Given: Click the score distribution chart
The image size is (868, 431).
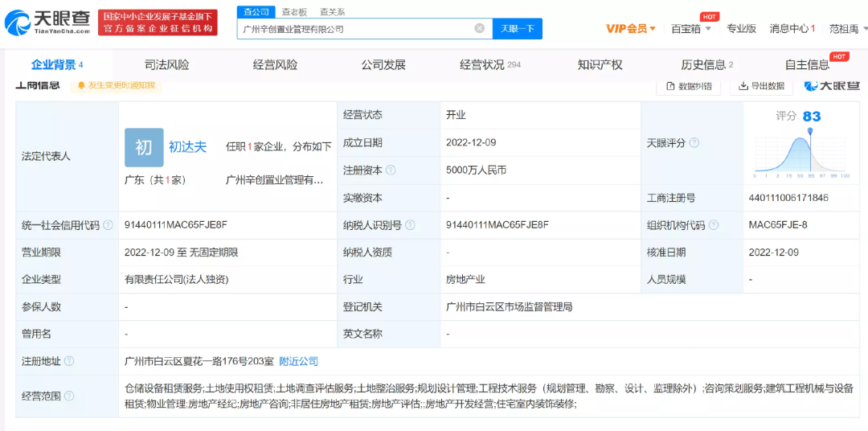Looking at the screenshot, I should click(801, 152).
